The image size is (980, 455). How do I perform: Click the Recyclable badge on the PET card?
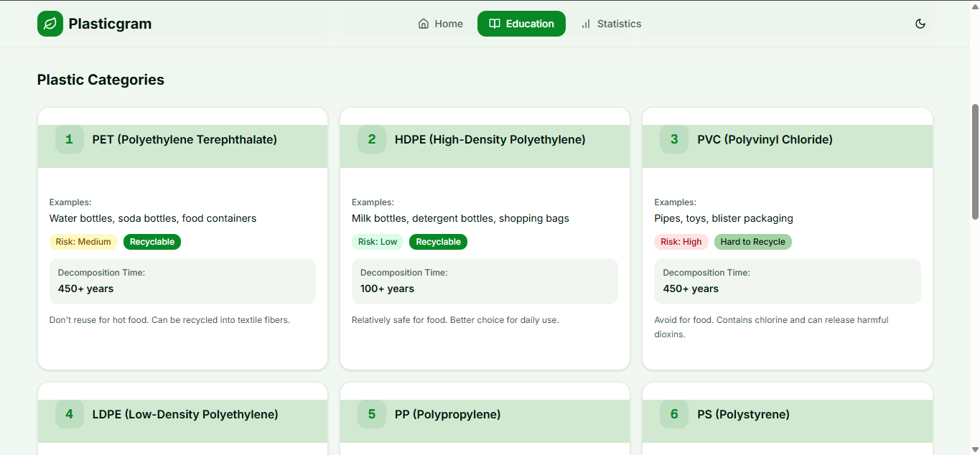point(152,242)
